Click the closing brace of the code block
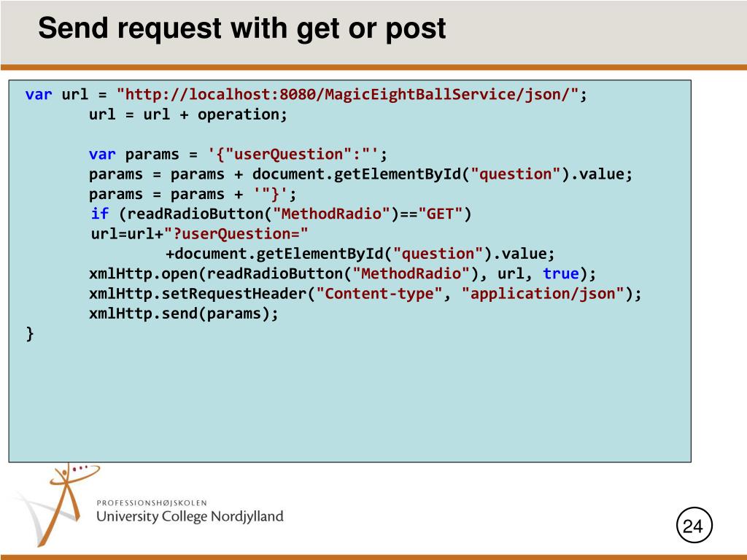747x560 pixels. coord(30,334)
